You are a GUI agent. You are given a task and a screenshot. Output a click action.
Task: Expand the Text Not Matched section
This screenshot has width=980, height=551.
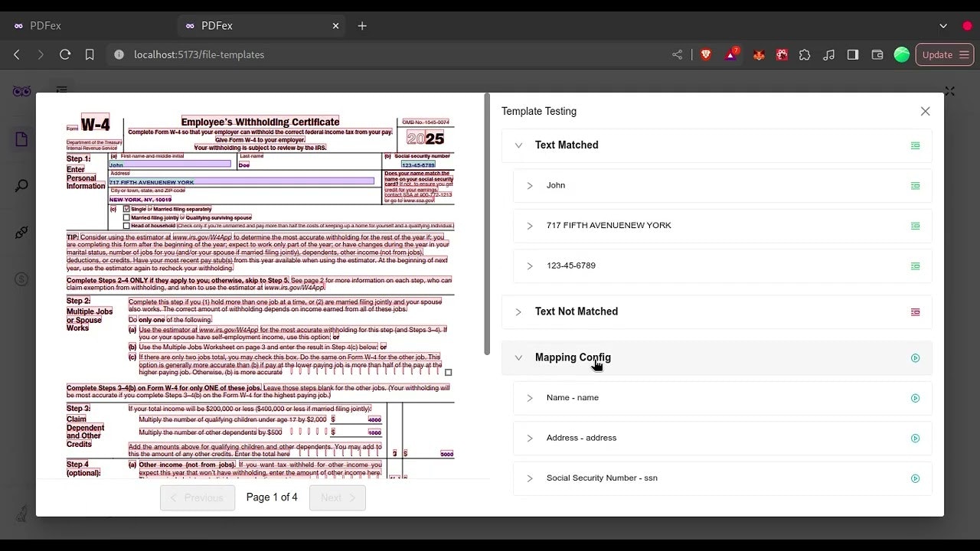pyautogui.click(x=519, y=311)
